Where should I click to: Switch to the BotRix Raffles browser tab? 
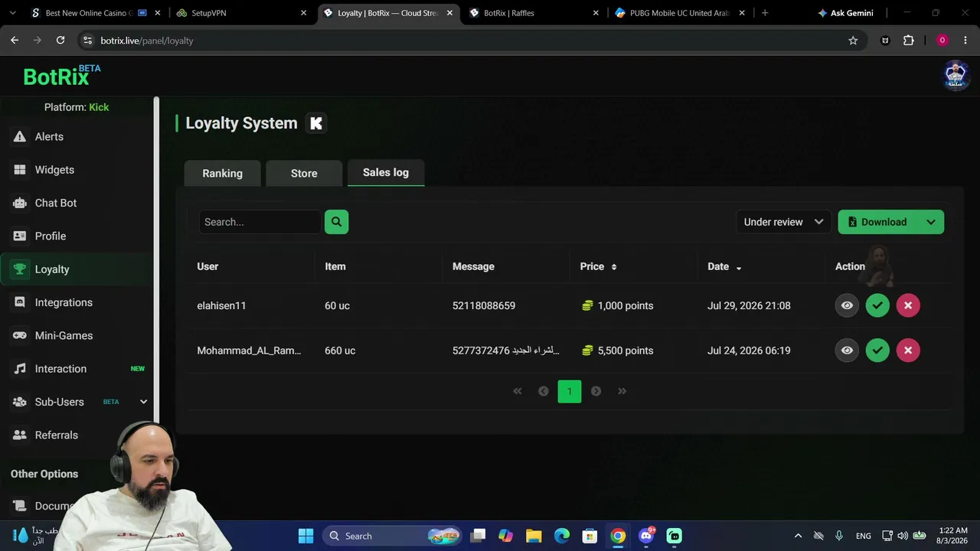535,13
